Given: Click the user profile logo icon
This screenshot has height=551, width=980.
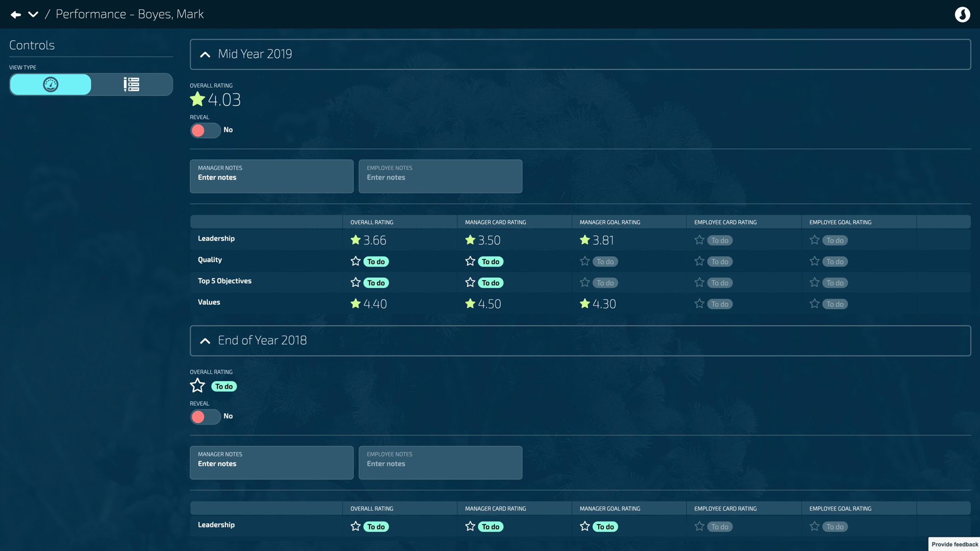Looking at the screenshot, I should coord(962,15).
